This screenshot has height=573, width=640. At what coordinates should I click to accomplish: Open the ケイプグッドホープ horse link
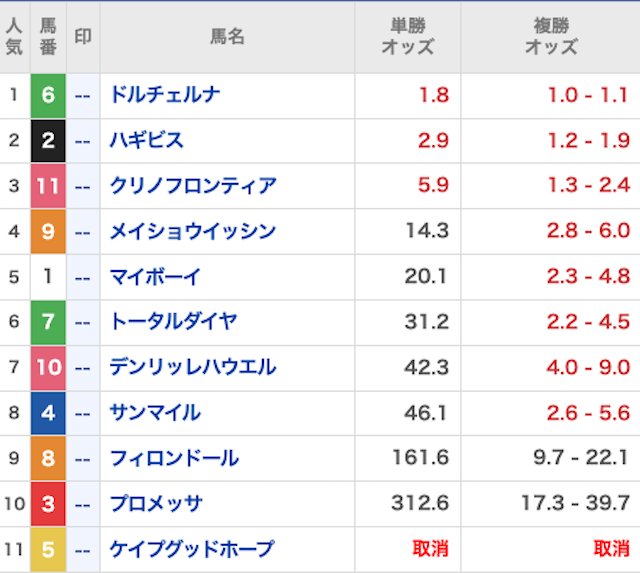click(x=191, y=549)
